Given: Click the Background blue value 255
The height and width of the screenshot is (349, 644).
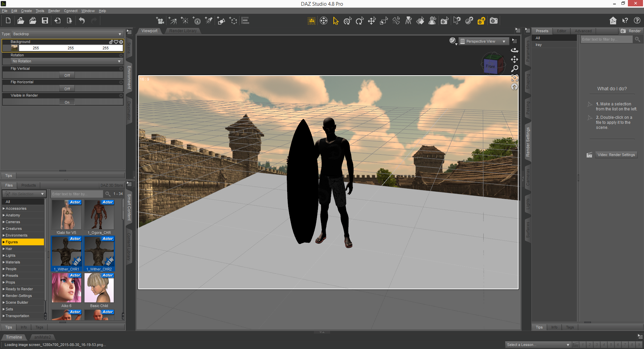Looking at the screenshot, I should coord(106,48).
